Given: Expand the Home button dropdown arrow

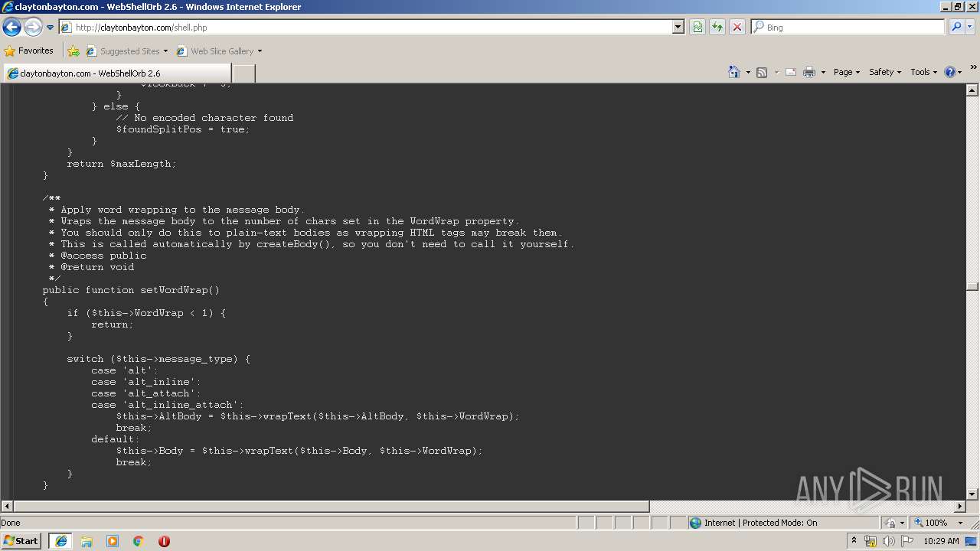Looking at the screenshot, I should point(747,73).
